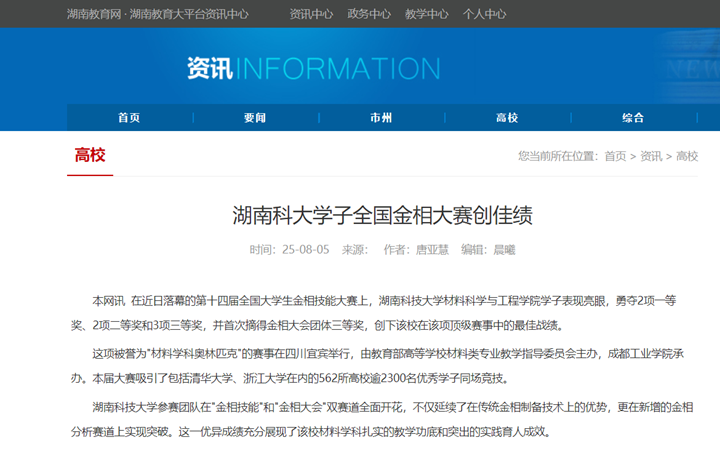Open the 综合 navigation tab
Screen dimensions: 720x475
coord(633,118)
